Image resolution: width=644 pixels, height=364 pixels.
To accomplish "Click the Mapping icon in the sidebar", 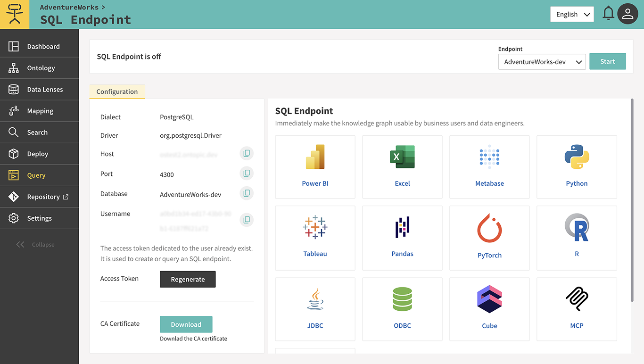I will (x=14, y=111).
